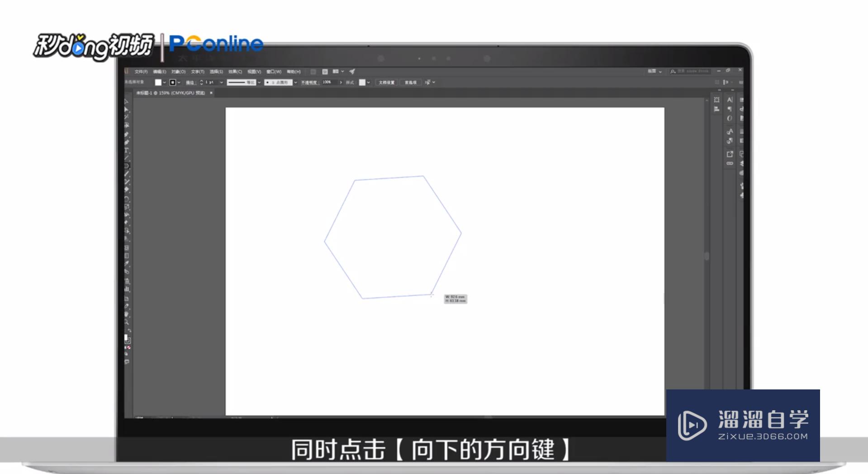The height and width of the screenshot is (474, 868).
Task: Select the Selection tool arrow
Action: 126,101
